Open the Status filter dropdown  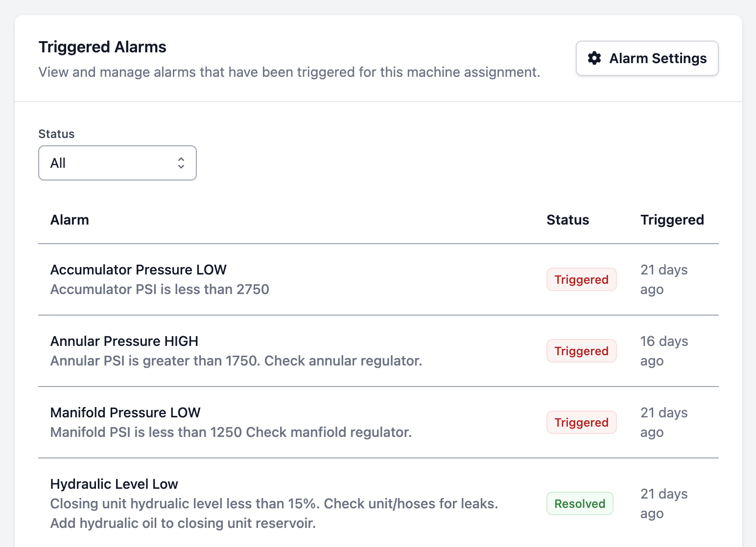117,163
